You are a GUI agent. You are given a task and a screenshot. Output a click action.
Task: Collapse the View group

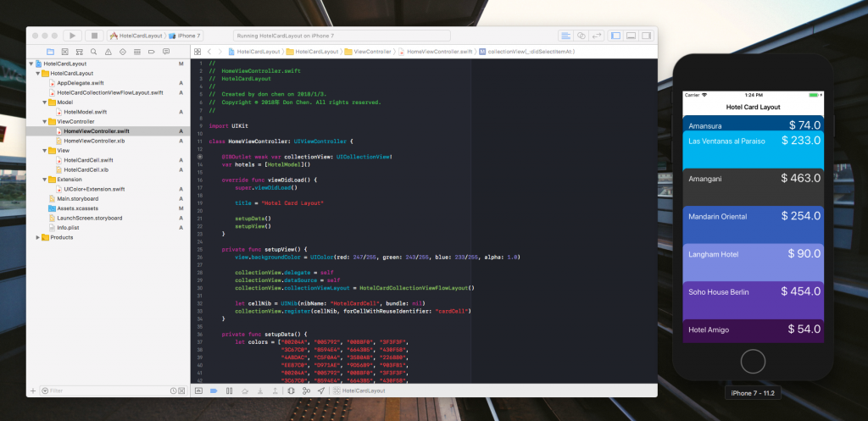coord(45,151)
